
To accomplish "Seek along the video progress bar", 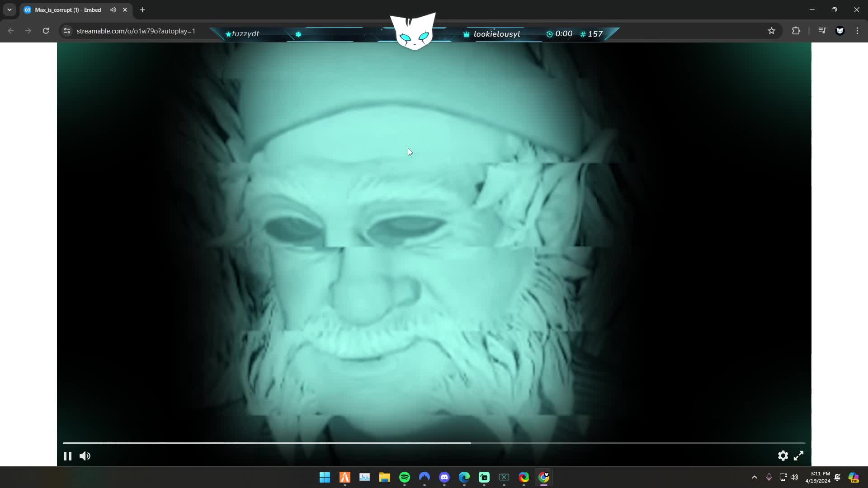I will (x=434, y=443).
